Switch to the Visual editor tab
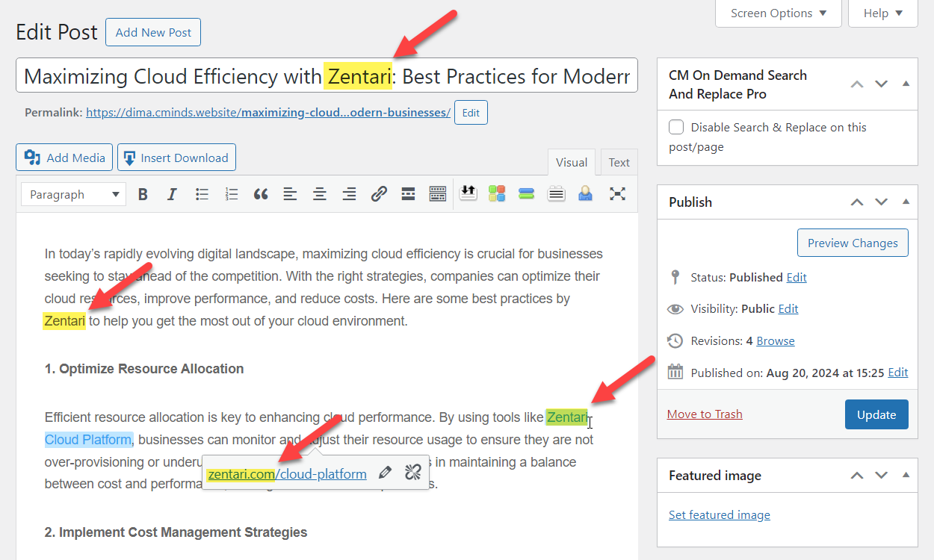This screenshot has width=934, height=560. (572, 162)
